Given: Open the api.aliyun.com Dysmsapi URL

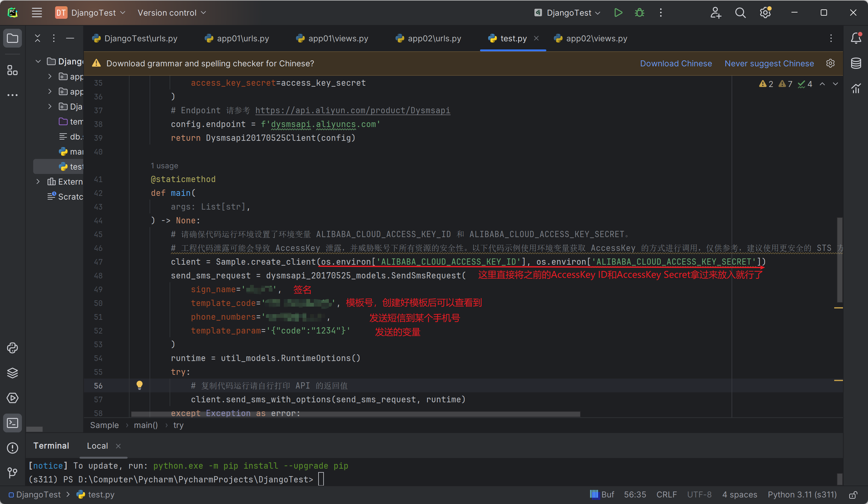Looking at the screenshot, I should click(x=353, y=110).
